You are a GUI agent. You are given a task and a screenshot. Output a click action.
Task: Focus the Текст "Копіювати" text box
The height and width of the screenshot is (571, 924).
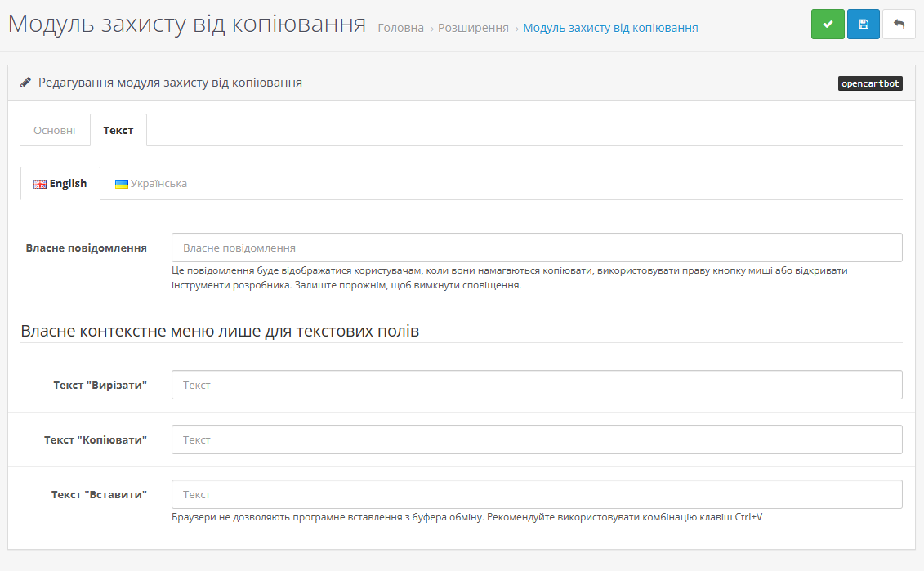537,439
